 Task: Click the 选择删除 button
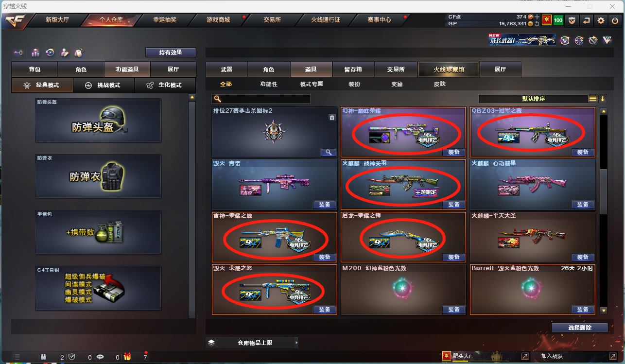[580, 328]
